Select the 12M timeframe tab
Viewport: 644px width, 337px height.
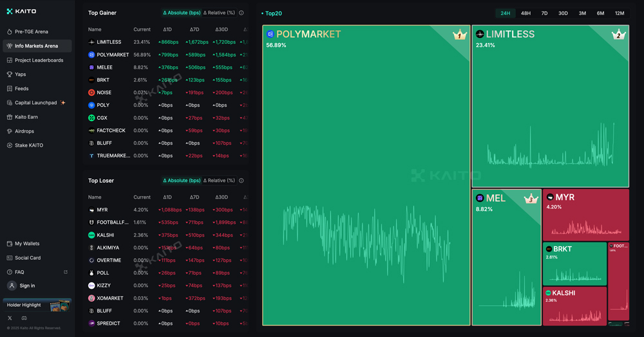coord(620,13)
